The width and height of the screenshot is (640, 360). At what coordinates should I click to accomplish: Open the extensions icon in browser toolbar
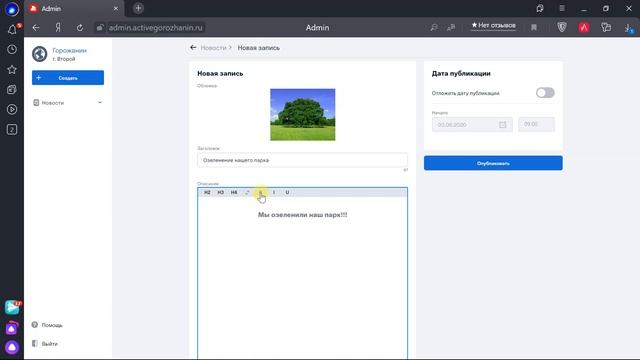[606, 27]
